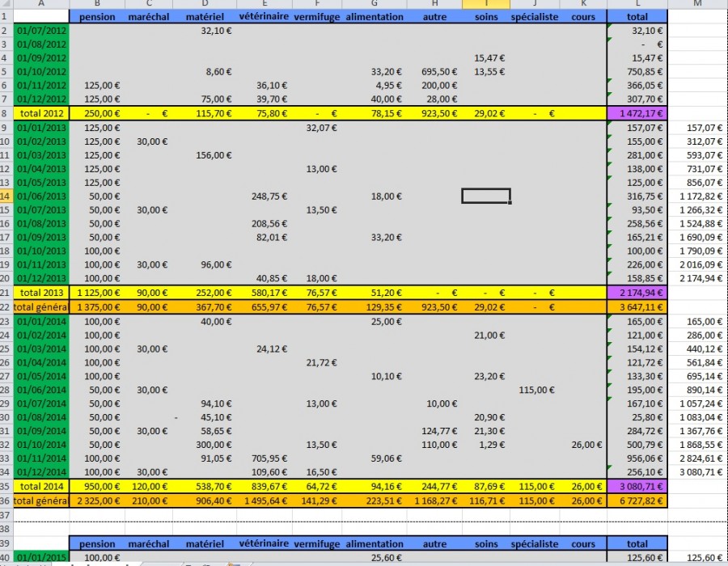Screen dimensions: 728x566
Task: Select row header 36
Action: click(6, 501)
